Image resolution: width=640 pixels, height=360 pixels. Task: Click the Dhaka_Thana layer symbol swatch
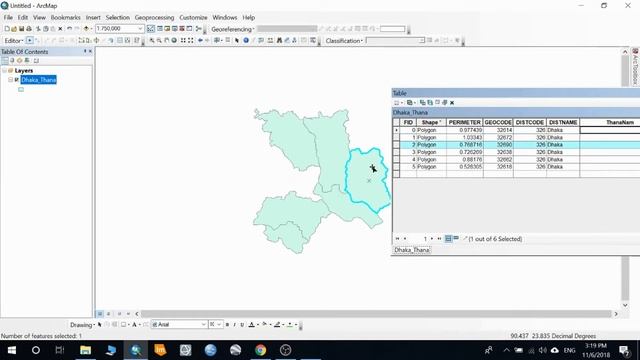21,89
